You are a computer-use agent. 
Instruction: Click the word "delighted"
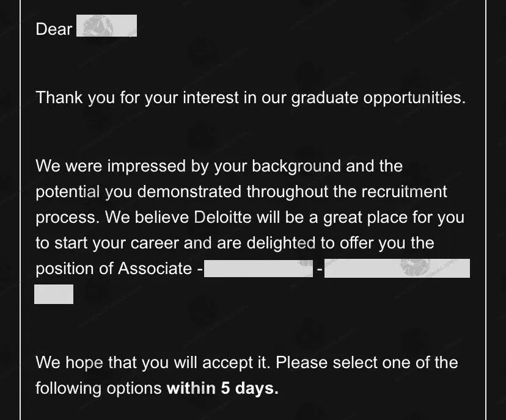pyautogui.click(x=280, y=243)
